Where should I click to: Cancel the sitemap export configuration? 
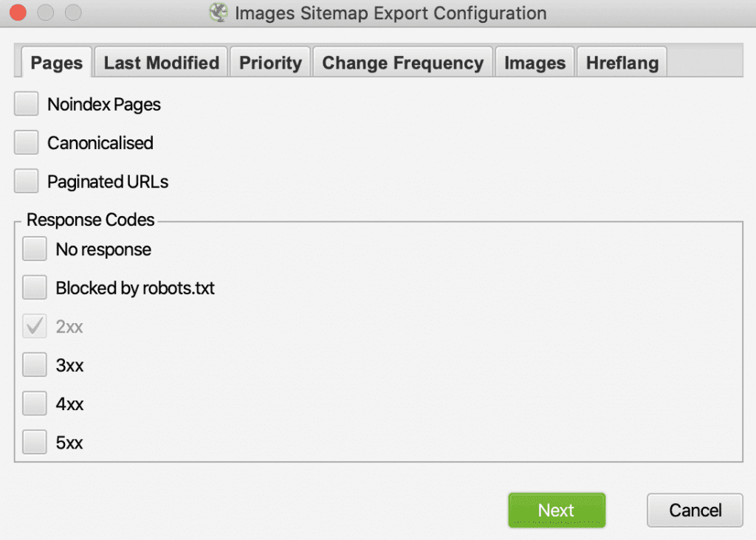click(695, 510)
